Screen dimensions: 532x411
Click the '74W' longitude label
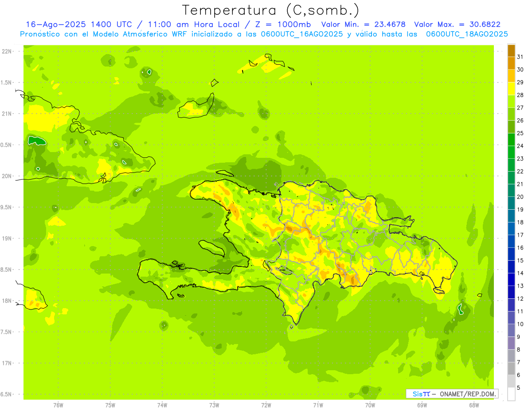point(162,405)
